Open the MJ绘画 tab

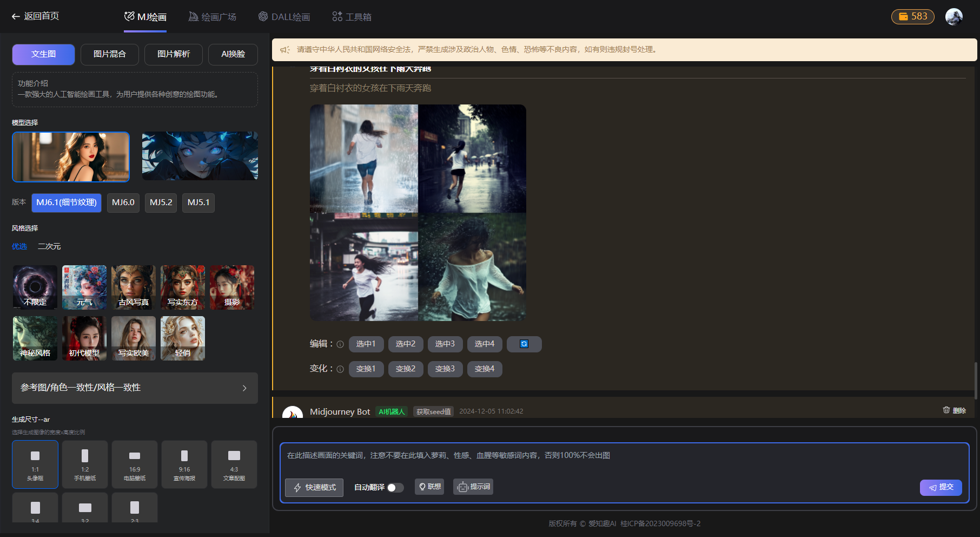(145, 17)
